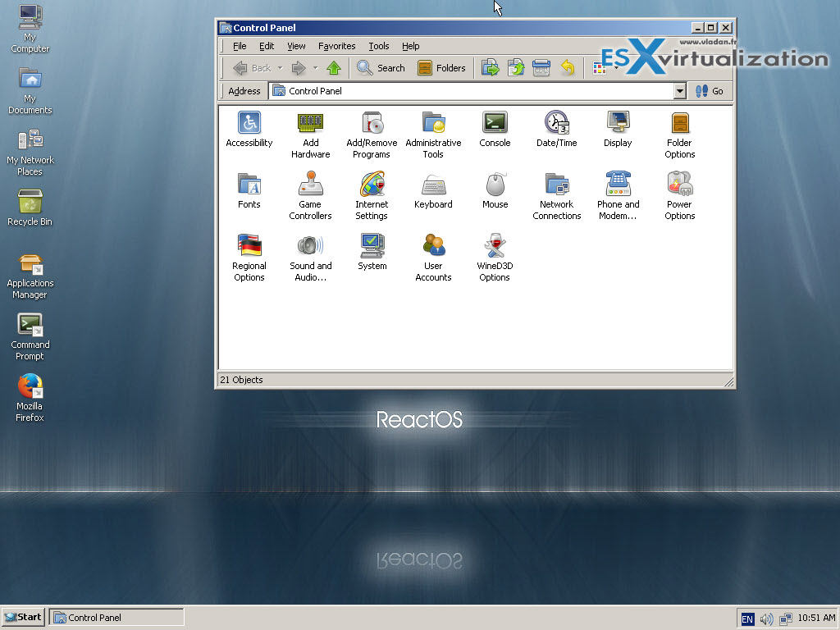Expand the Address bar dropdown
This screenshot has width=840, height=630.
[680, 91]
